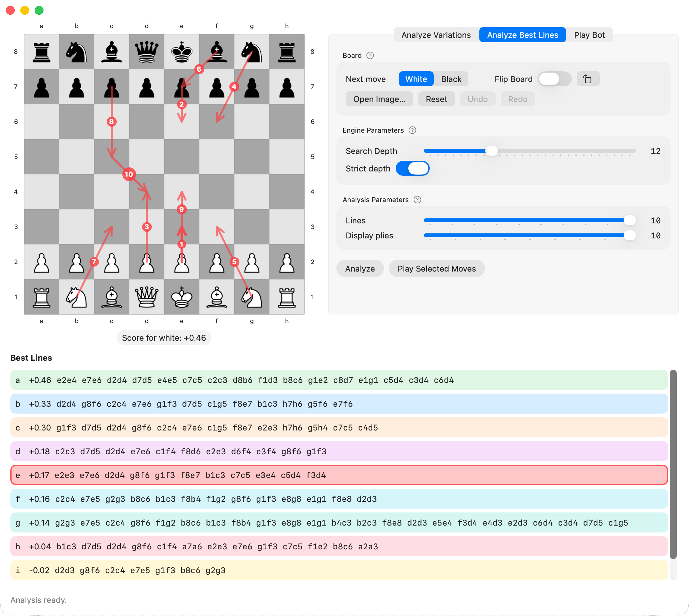Click the white queen on d1
Viewport: 689px width, 616px height.
147,297
